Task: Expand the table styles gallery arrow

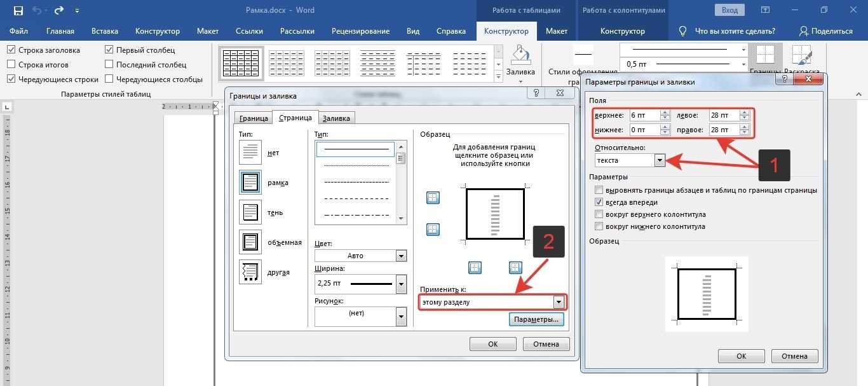Action: point(499,76)
